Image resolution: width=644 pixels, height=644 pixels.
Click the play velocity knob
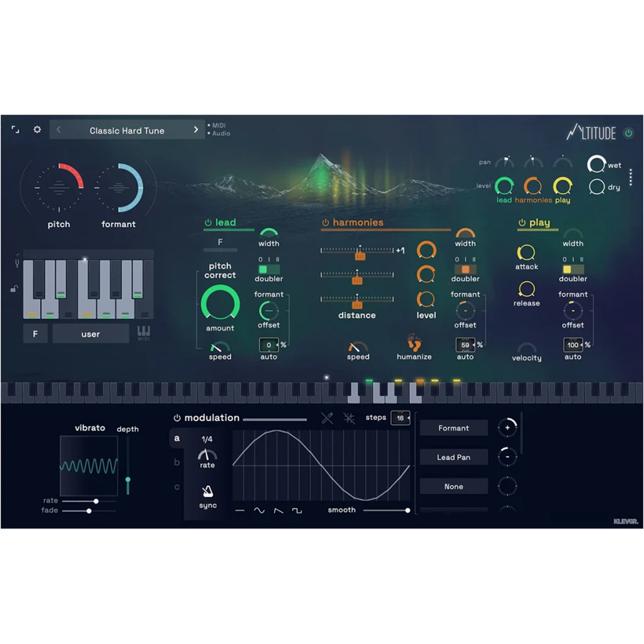[x=526, y=347]
